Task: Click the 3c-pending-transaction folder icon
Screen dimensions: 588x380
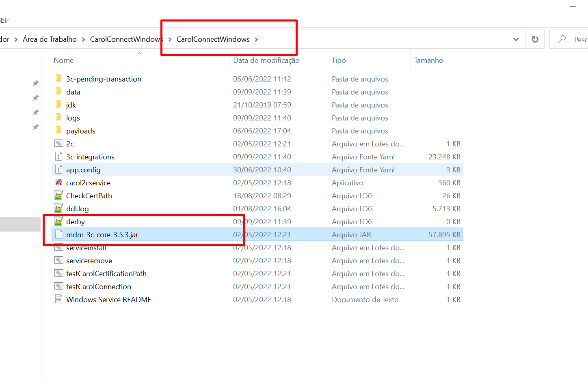Action: coord(59,78)
